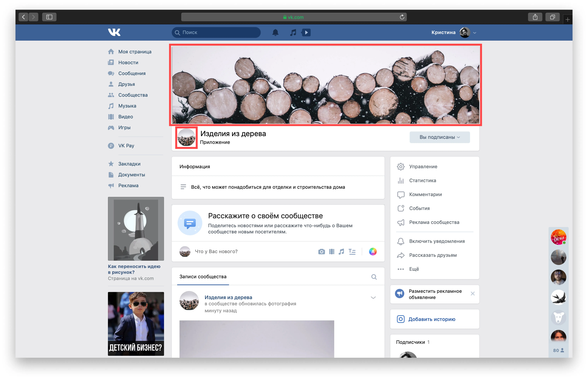Click the Закладки star icon
The image size is (588, 379).
click(111, 164)
